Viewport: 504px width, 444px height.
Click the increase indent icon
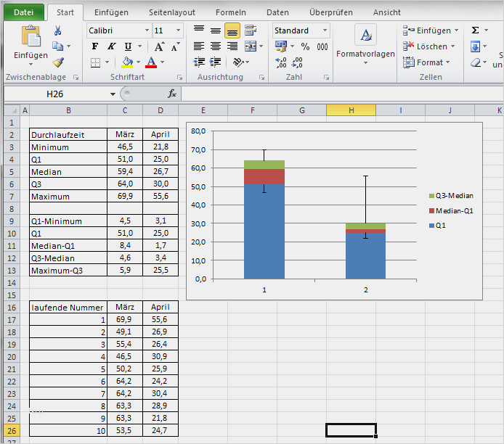click(216, 62)
